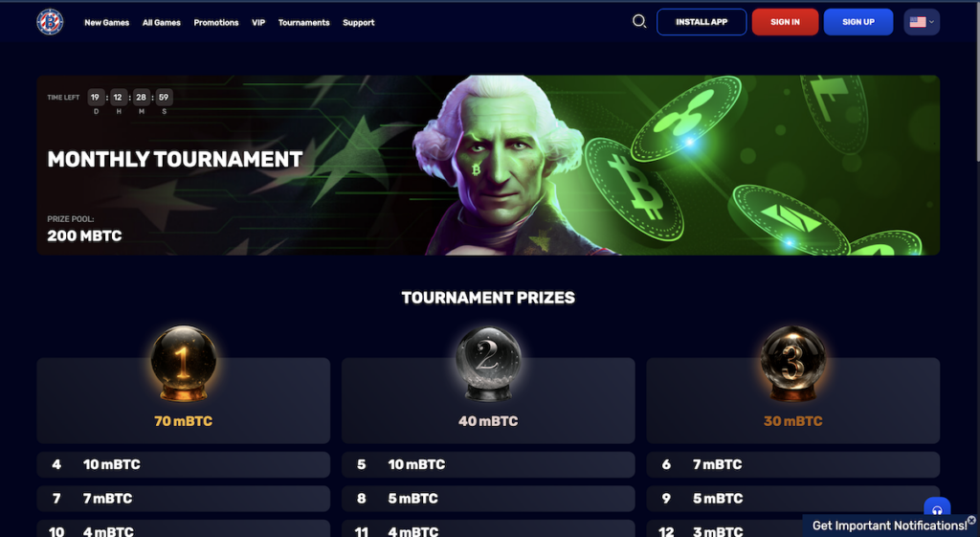Click the casino logo icon
980x537 pixels.
point(50,22)
